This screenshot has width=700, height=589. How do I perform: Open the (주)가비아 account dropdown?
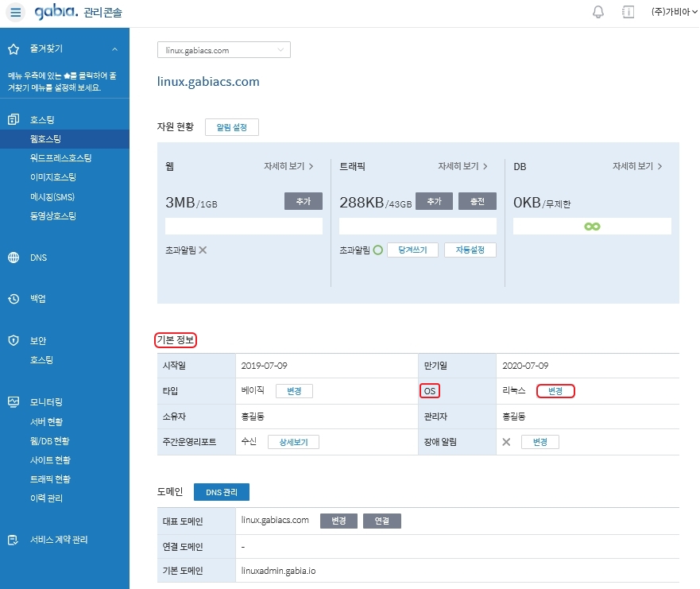[x=674, y=12]
